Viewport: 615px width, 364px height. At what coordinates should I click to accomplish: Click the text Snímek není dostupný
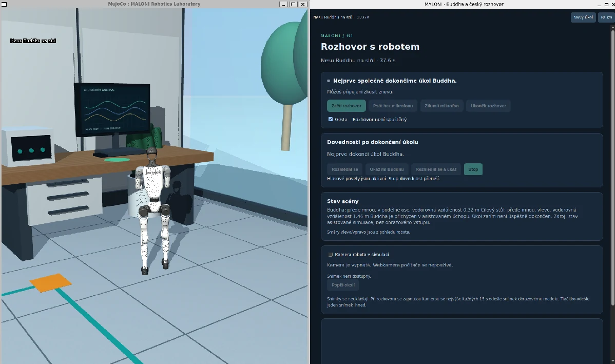(349, 276)
